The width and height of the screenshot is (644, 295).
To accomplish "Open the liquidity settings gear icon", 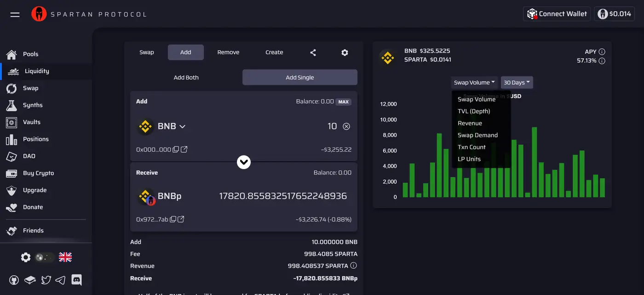I will coord(345,52).
